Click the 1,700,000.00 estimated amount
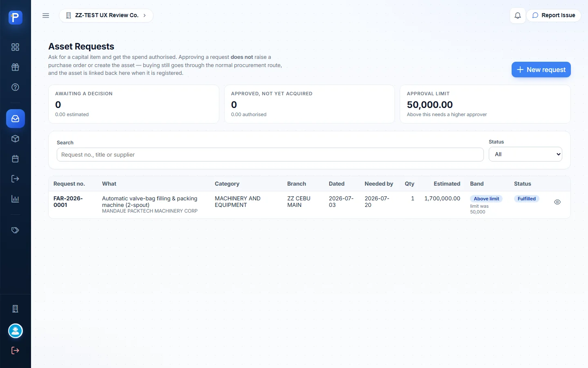 (442, 198)
